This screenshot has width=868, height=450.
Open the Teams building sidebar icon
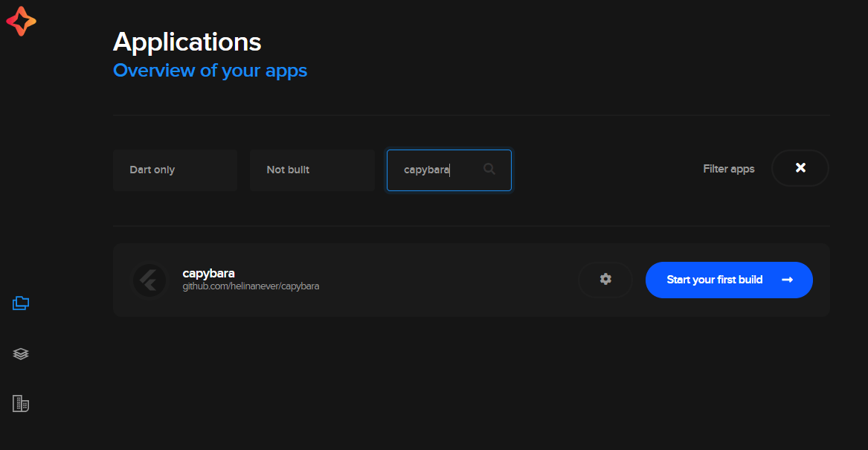click(x=21, y=403)
